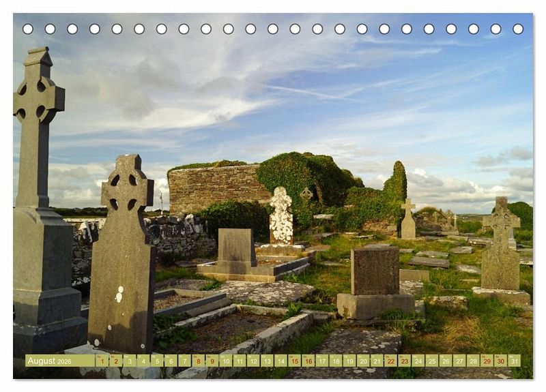Select day 29 in the date row
The width and height of the screenshot is (546, 392).
[x=487, y=361]
